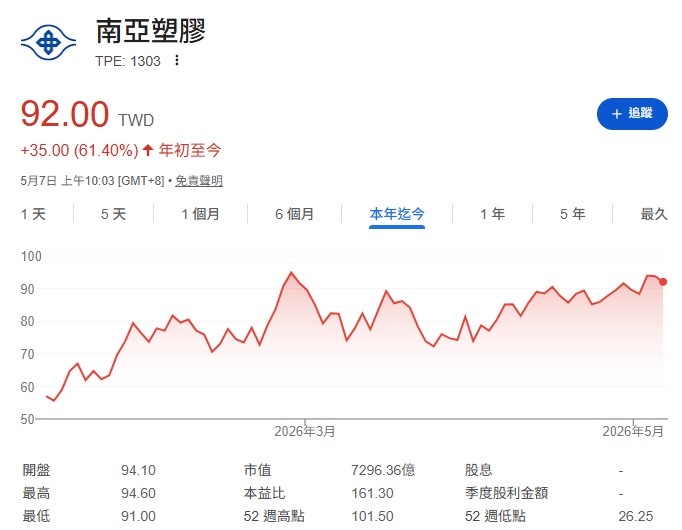Switch to the 5 天 range tab
The width and height of the screenshot is (682, 530).
(114, 214)
